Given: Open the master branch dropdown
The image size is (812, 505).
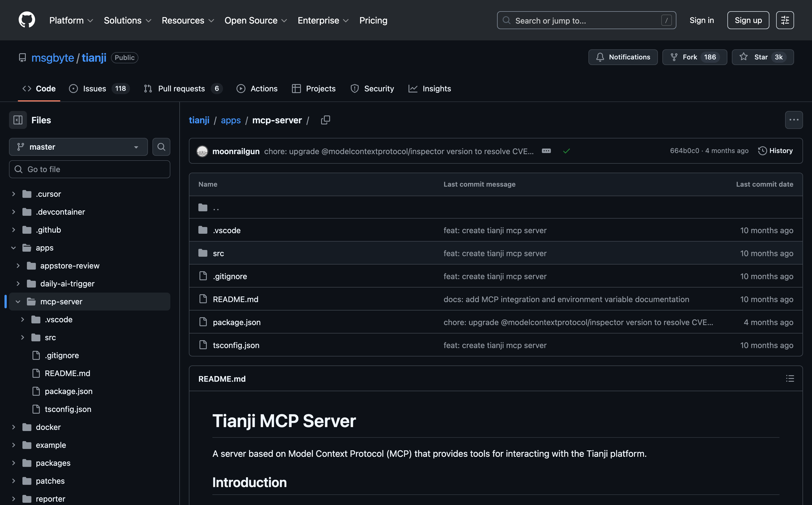Looking at the screenshot, I should point(78,147).
